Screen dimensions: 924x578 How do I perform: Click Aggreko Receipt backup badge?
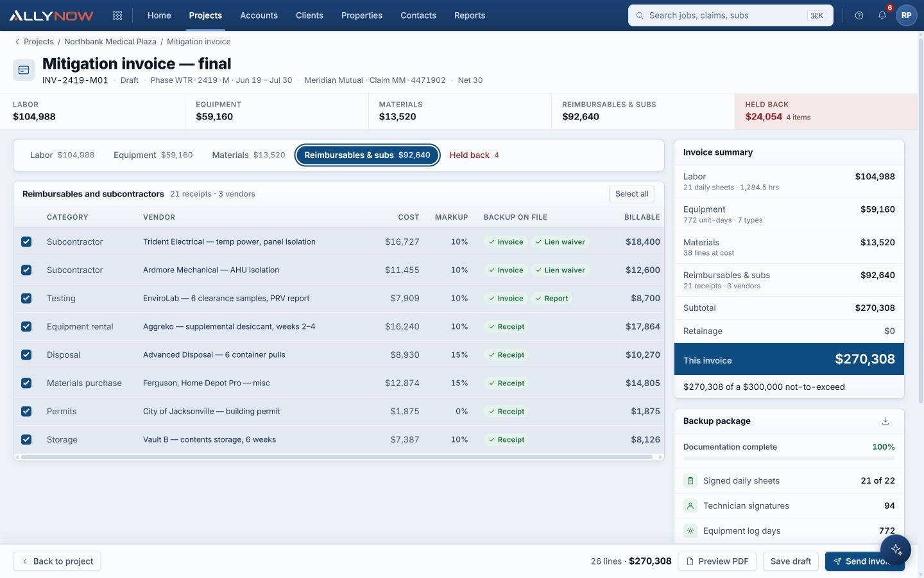[x=506, y=327]
